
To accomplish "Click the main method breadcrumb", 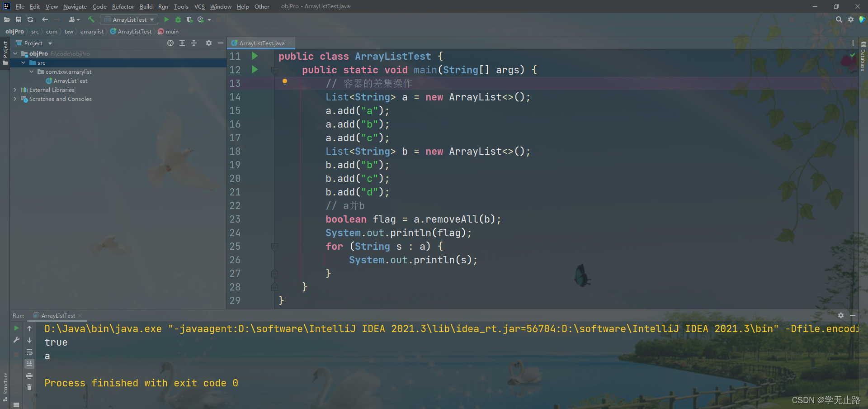I will tap(168, 31).
